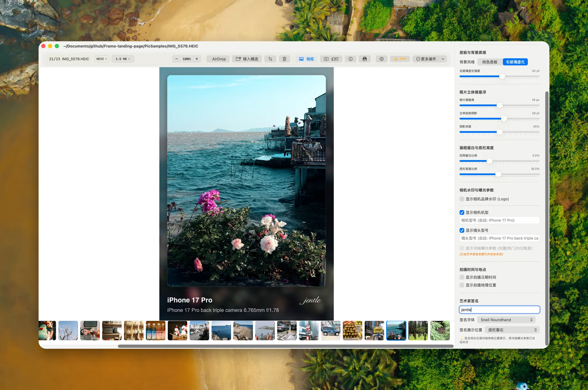Click the 100% zoom level
This screenshot has height=390, width=588.
pyautogui.click(x=187, y=59)
